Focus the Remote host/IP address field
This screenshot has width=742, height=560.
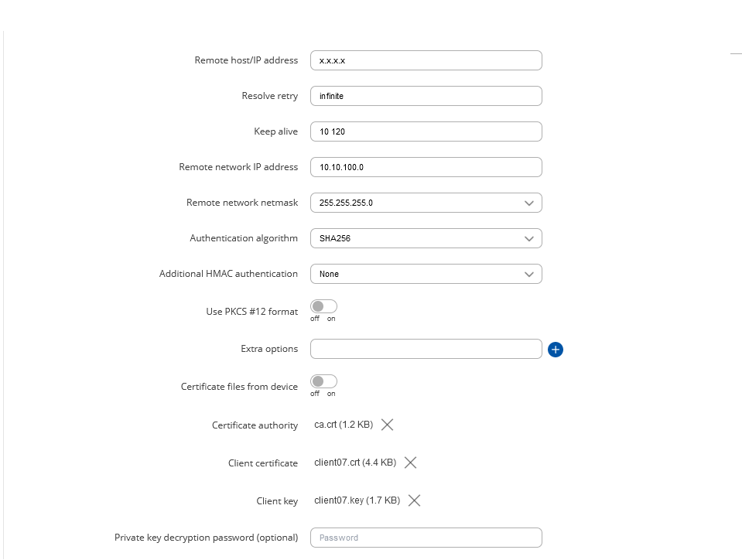click(426, 60)
